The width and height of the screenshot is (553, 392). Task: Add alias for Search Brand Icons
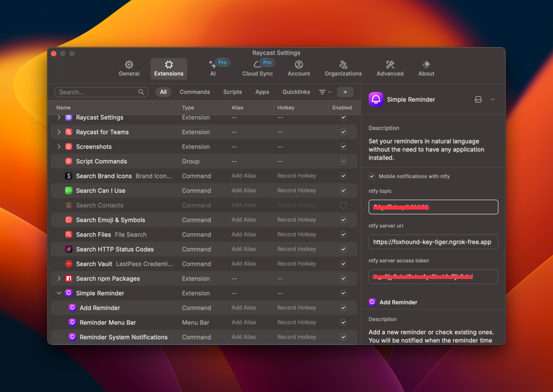click(244, 176)
